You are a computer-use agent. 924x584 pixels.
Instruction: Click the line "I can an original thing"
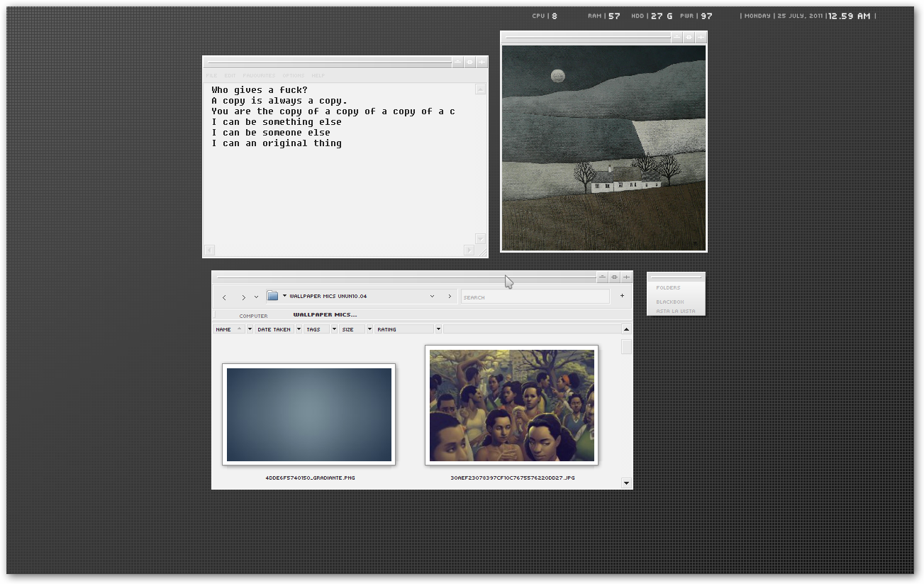[x=277, y=143]
